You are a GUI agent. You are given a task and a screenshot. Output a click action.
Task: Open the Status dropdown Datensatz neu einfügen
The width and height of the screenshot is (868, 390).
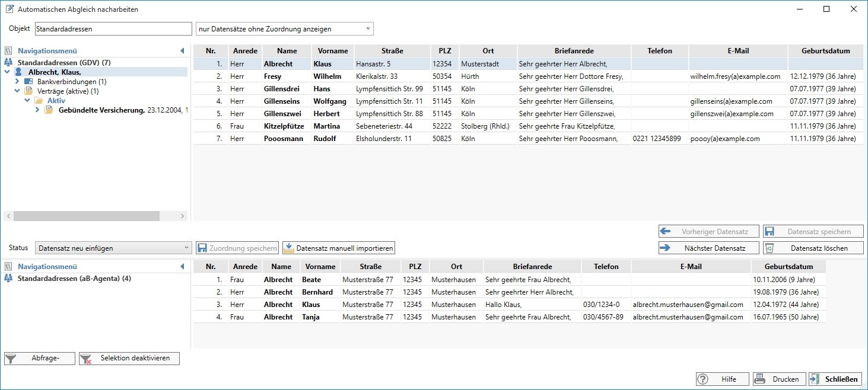coord(113,248)
